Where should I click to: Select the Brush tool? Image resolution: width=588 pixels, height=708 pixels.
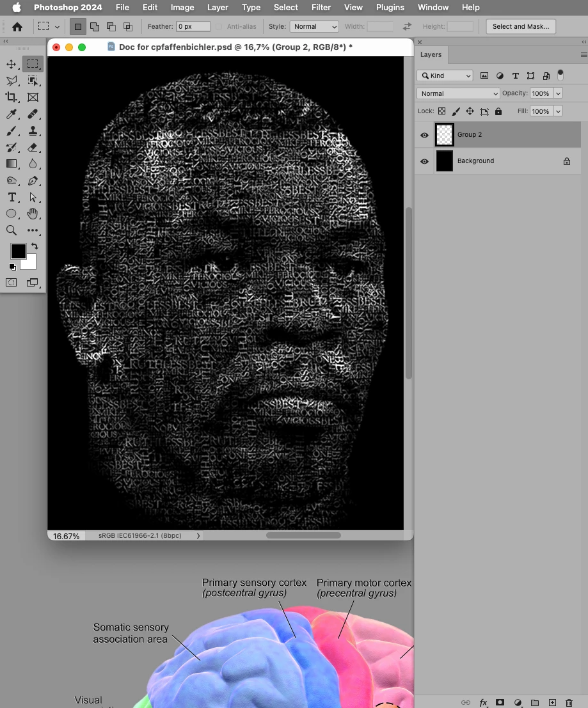click(12, 131)
